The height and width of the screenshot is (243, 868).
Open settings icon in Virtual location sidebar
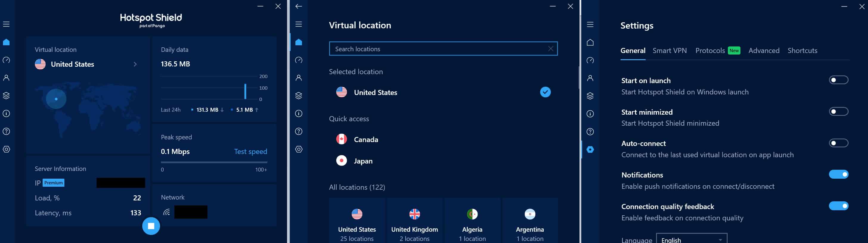[x=299, y=149]
